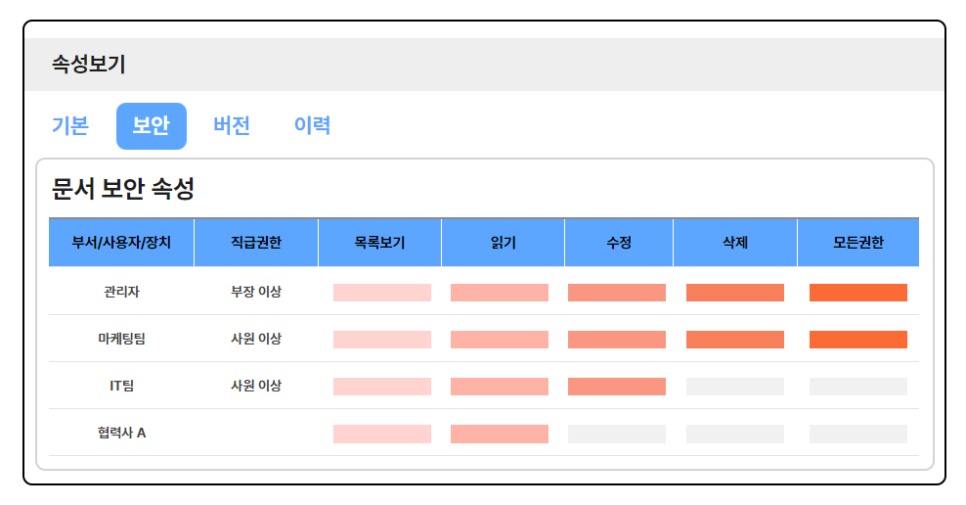Click the 속성보기 window title
The height and width of the screenshot is (505, 966).
[89, 64]
